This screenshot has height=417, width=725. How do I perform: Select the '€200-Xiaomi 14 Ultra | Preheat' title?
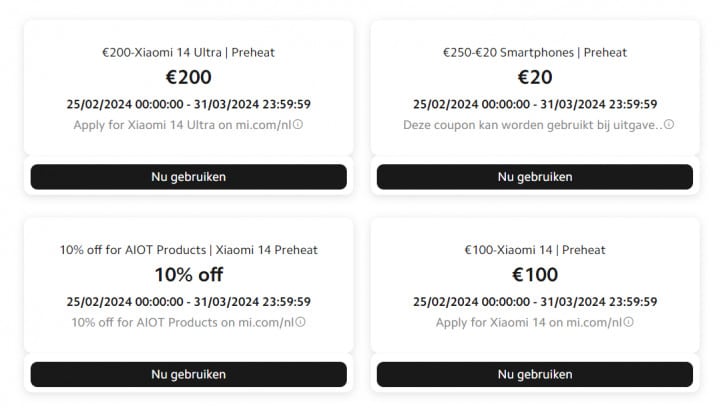(189, 52)
